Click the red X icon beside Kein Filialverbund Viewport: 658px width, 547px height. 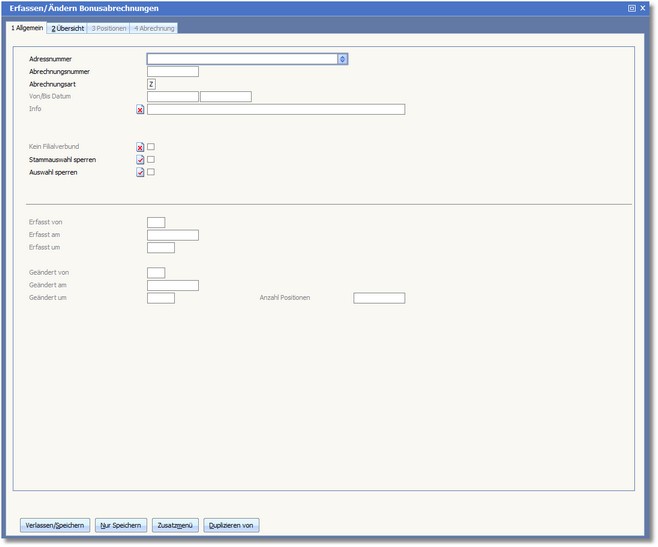point(140,147)
